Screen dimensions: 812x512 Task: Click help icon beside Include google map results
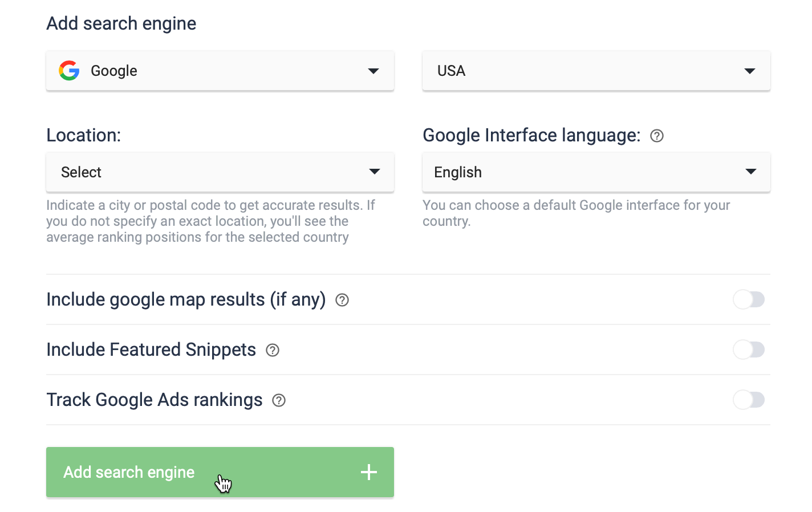click(342, 300)
